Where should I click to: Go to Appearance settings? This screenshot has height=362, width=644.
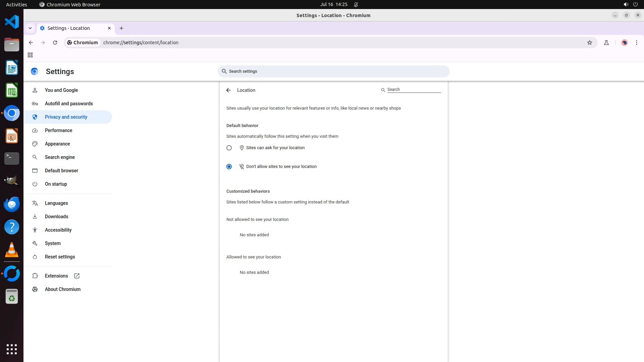click(57, 144)
